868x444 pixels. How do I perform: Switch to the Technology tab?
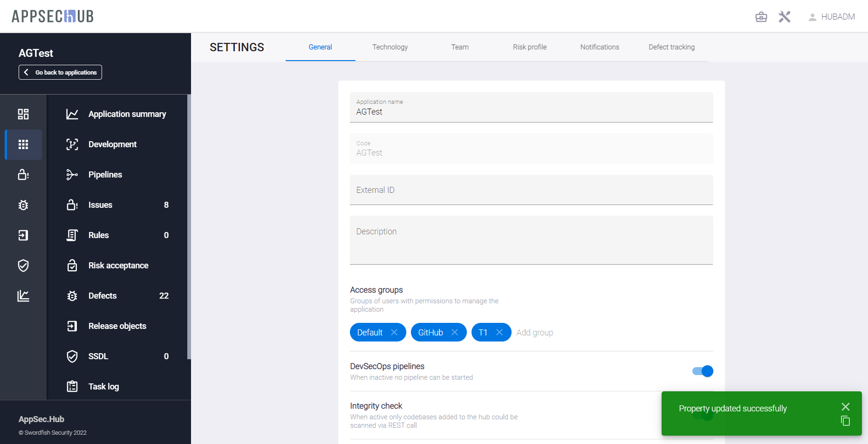(x=390, y=47)
